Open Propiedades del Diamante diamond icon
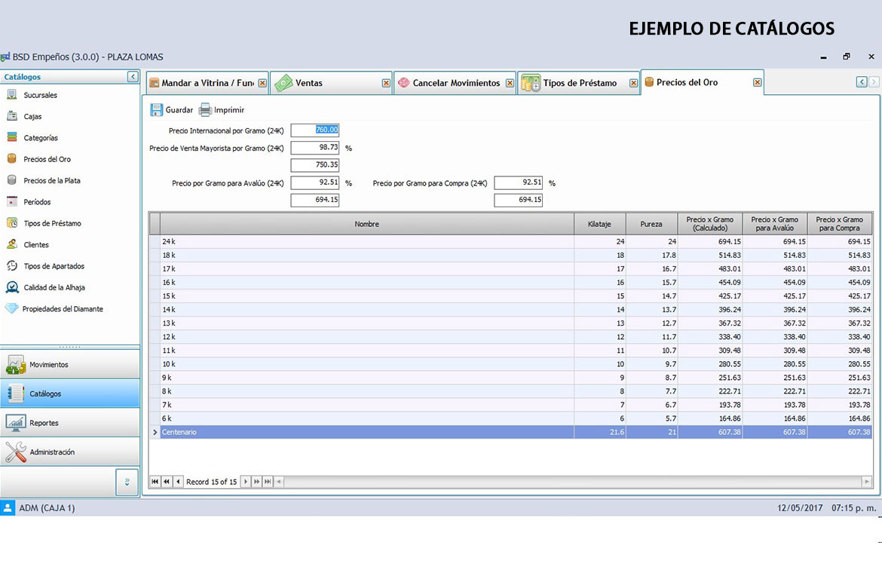 [12, 308]
